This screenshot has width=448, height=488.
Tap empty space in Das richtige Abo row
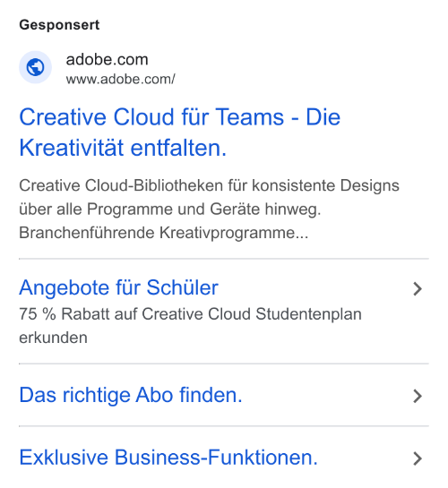pyautogui.click(x=327, y=395)
